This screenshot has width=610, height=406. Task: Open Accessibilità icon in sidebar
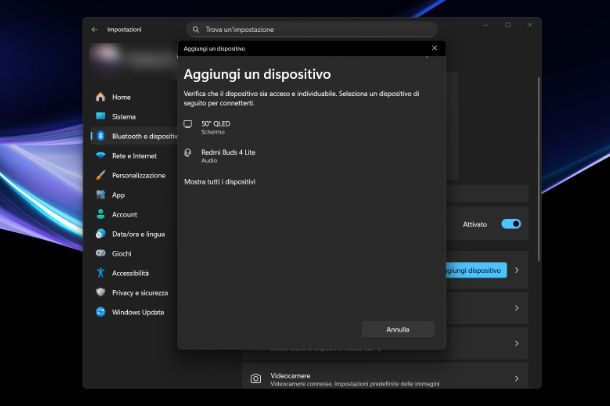pos(100,273)
